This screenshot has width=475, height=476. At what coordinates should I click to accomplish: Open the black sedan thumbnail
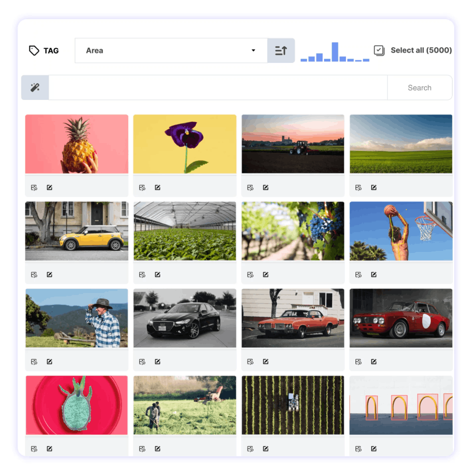coord(185,318)
